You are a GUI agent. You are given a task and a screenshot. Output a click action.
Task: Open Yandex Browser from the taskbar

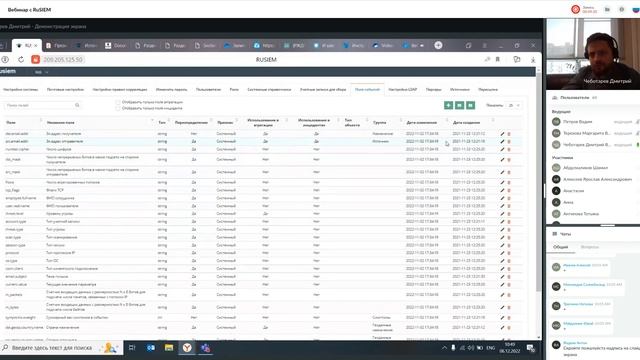pyautogui.click(x=187, y=348)
